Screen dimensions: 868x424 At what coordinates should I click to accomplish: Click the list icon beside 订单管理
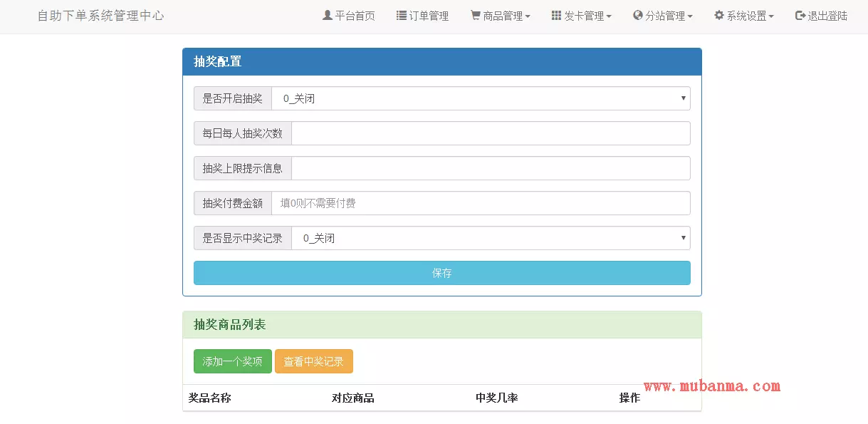(x=402, y=16)
